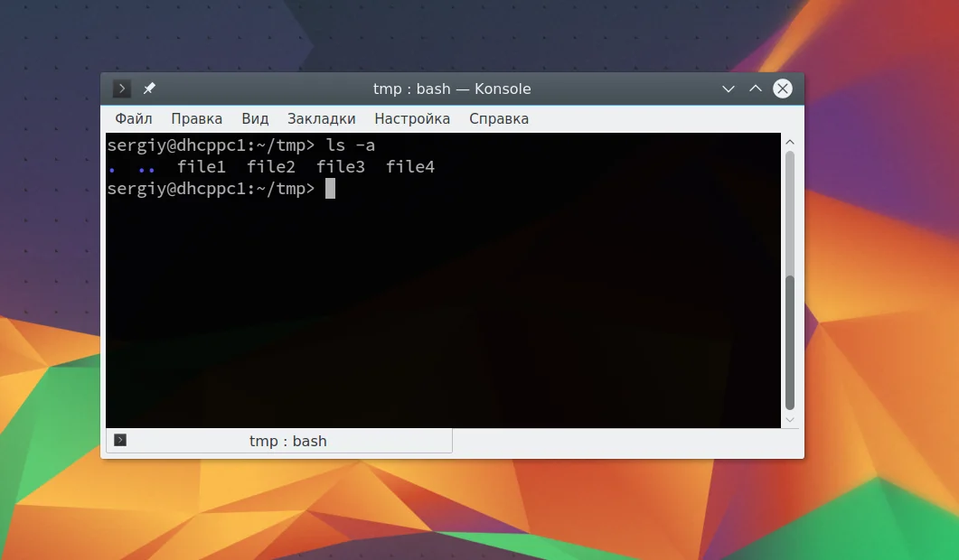Close the Konsole window
Screen dimensions: 959x560
(x=782, y=89)
